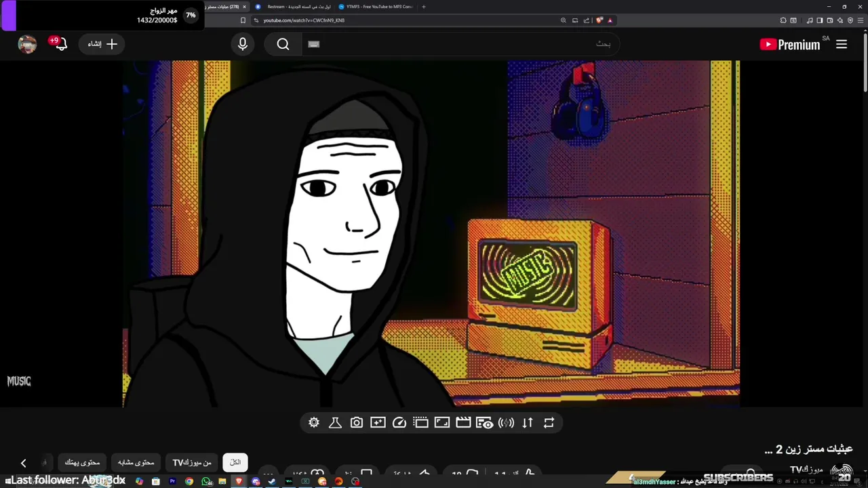The height and width of the screenshot is (488, 868).
Task: Open account avatar menu
Action: tap(27, 45)
